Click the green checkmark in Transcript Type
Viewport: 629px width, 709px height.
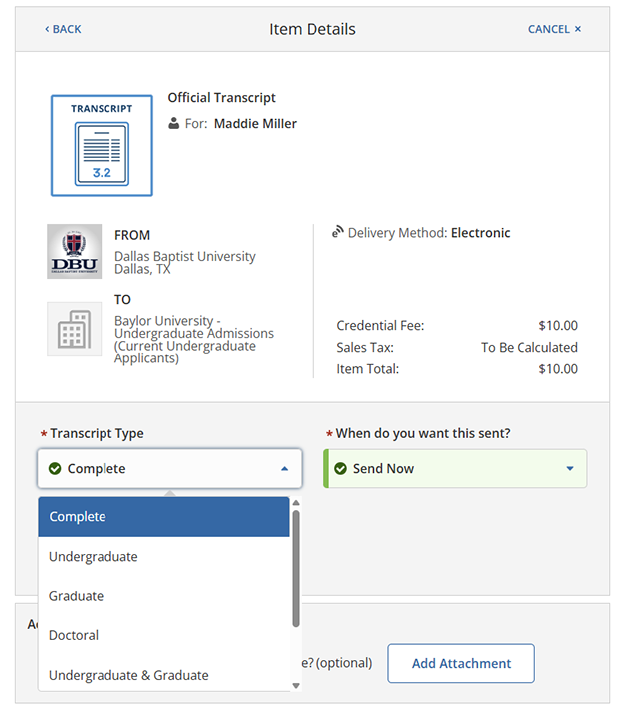[55, 469]
